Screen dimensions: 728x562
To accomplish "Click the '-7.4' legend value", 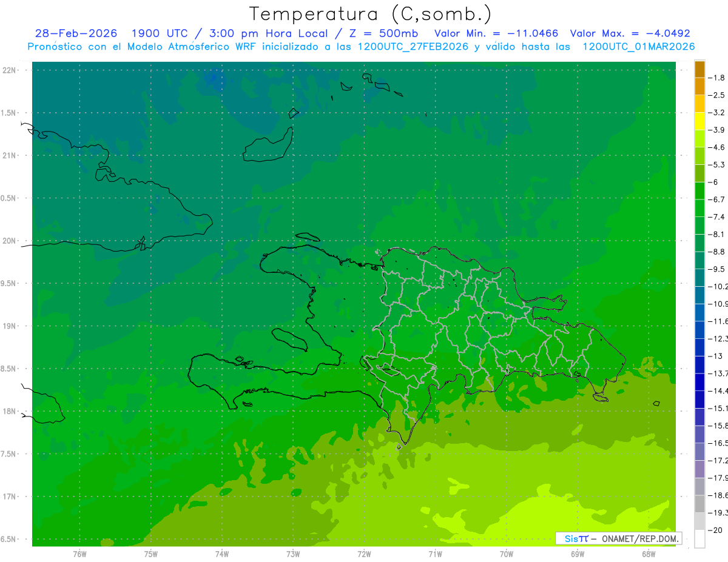I will [x=716, y=217].
